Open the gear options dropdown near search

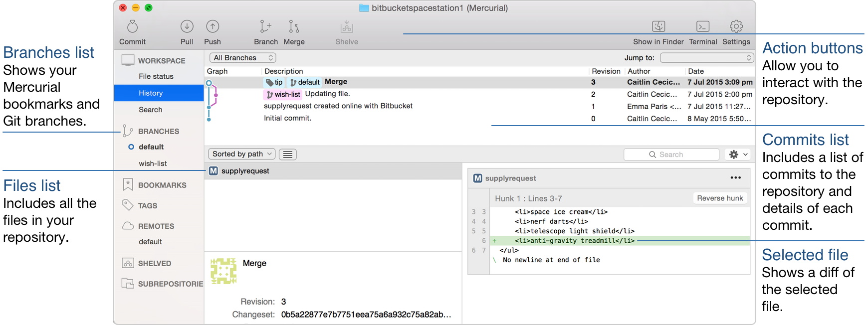coord(738,155)
